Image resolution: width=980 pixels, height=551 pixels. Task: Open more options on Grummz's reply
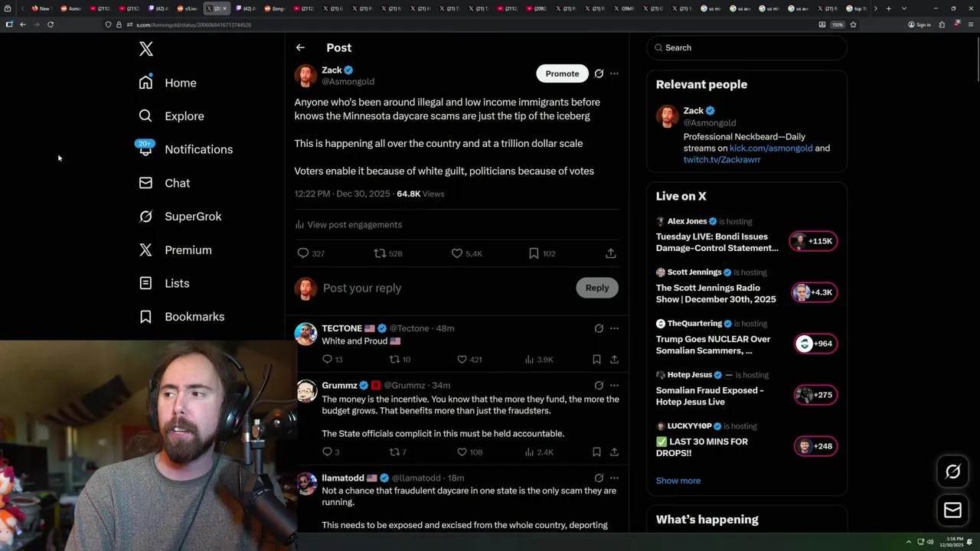tap(614, 386)
